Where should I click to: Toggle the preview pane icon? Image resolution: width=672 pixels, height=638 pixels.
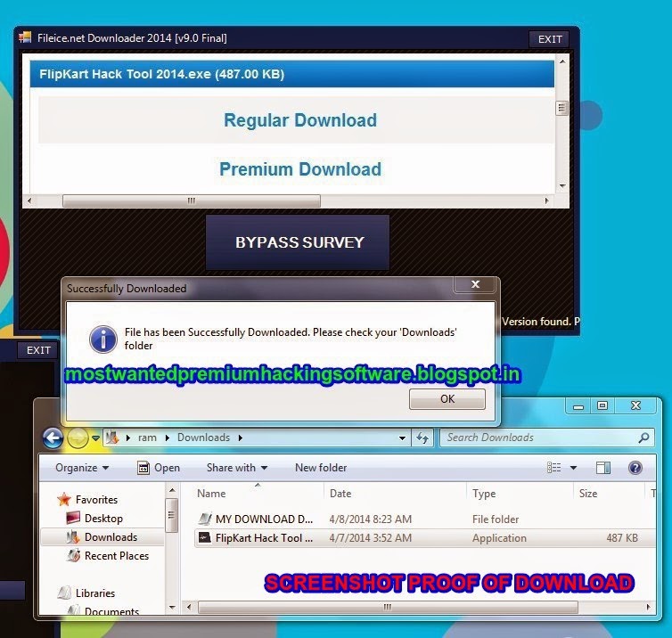coord(603,468)
